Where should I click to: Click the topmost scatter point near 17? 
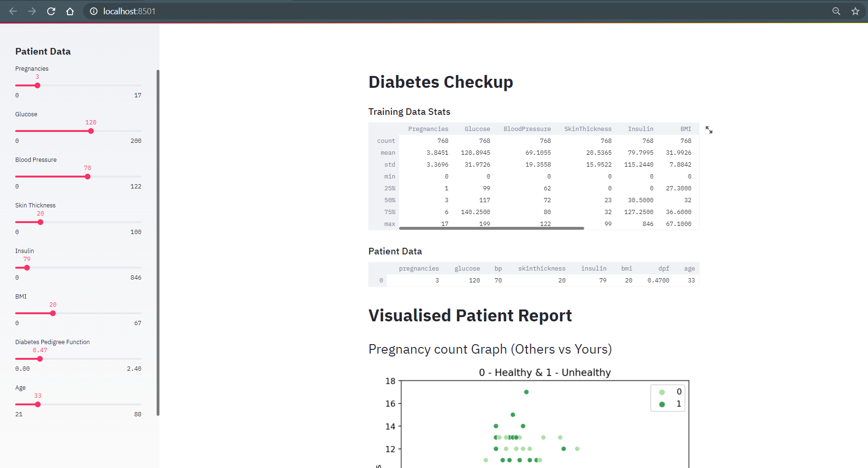tap(526, 392)
